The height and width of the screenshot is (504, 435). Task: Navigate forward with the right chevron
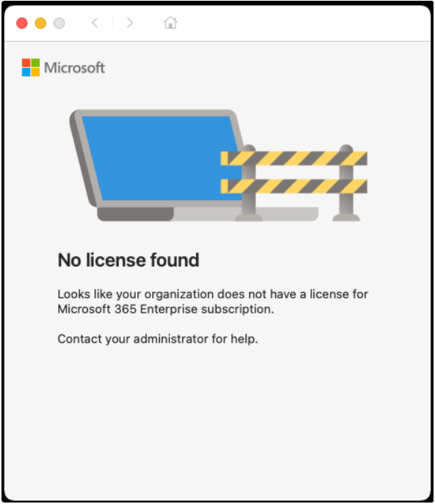(130, 23)
